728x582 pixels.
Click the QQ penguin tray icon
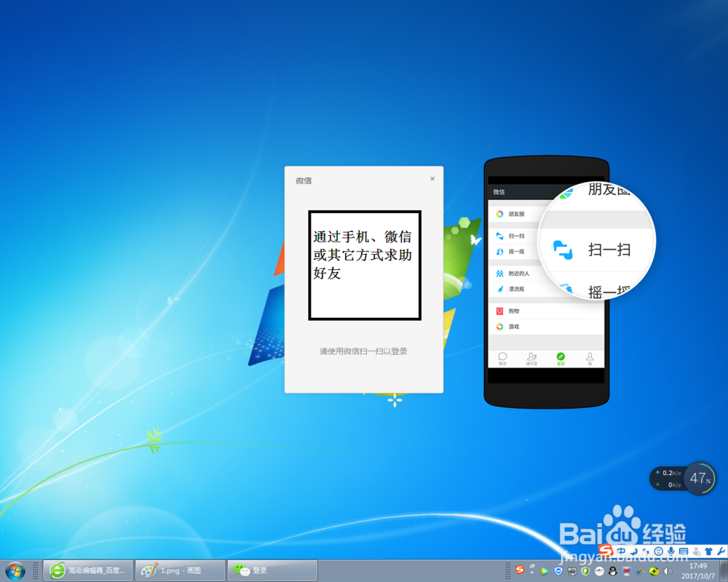(x=613, y=571)
